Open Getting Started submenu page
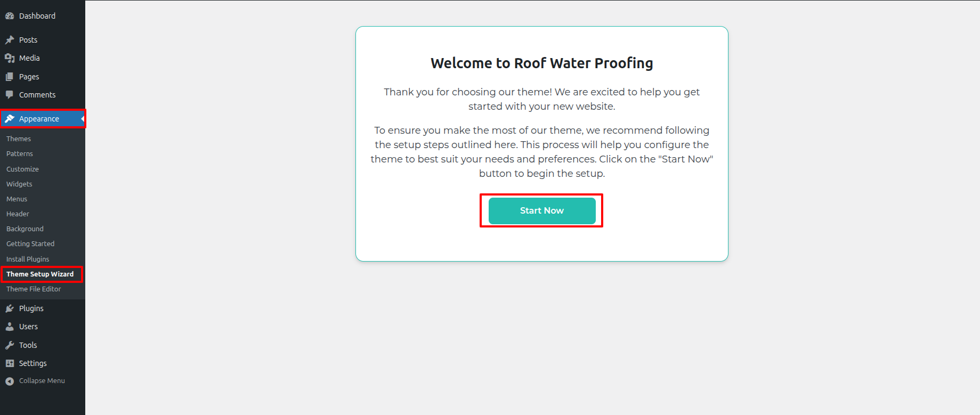 coord(30,244)
